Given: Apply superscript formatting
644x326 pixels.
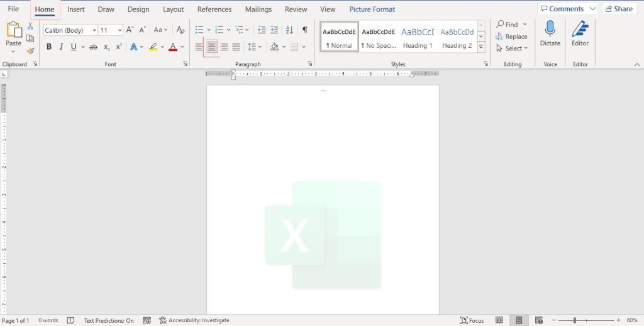Looking at the screenshot, I should click(119, 47).
